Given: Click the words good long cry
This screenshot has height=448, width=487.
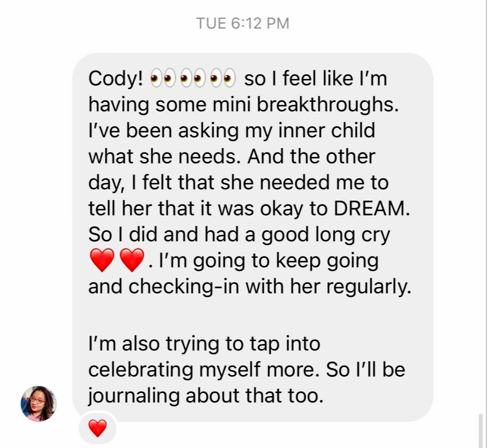Looking at the screenshot, I should point(326,235).
